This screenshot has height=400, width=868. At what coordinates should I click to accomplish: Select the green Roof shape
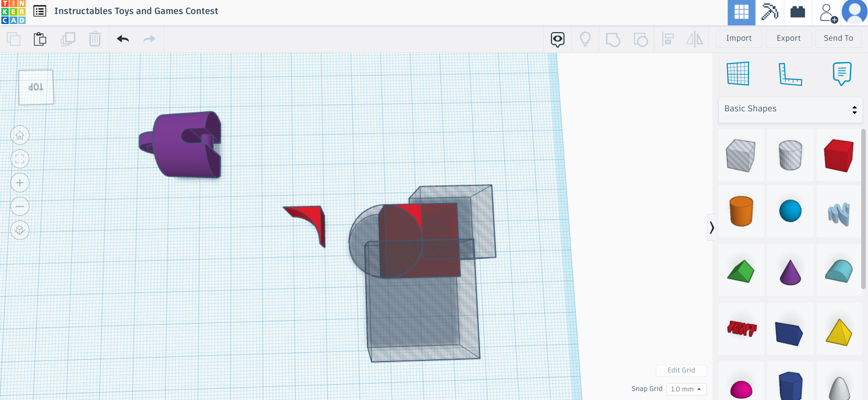(x=741, y=271)
